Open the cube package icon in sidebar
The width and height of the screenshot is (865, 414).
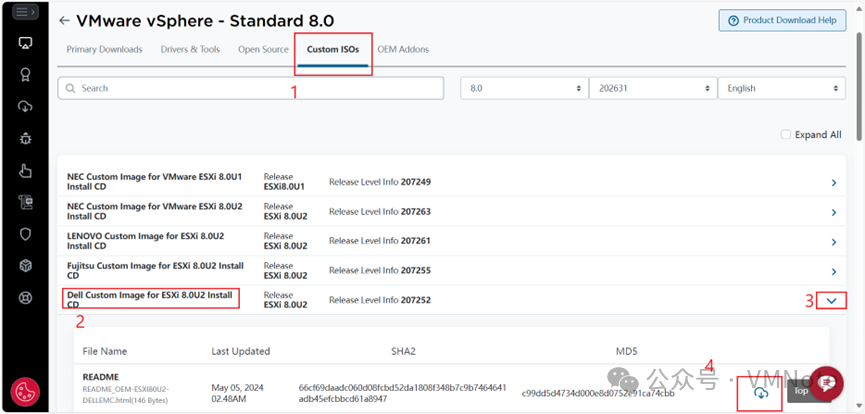(25, 266)
